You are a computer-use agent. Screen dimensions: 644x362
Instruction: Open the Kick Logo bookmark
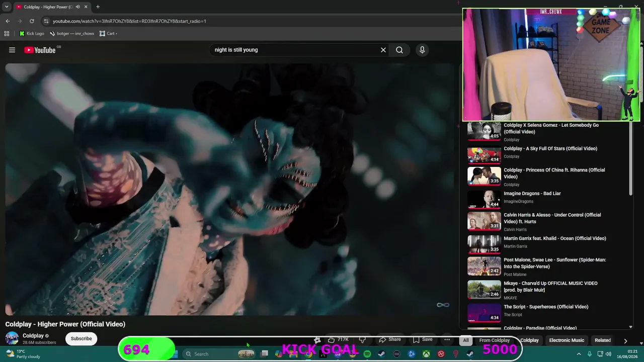(32, 34)
